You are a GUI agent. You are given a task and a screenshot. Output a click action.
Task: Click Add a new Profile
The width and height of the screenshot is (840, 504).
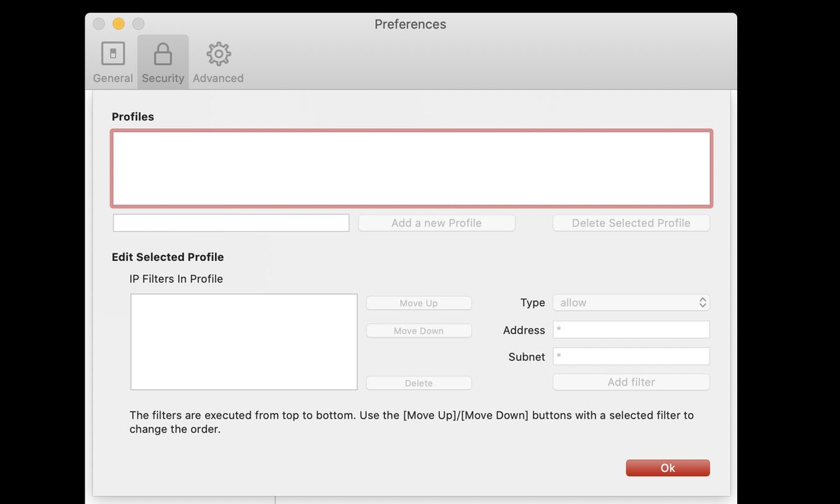(x=436, y=223)
